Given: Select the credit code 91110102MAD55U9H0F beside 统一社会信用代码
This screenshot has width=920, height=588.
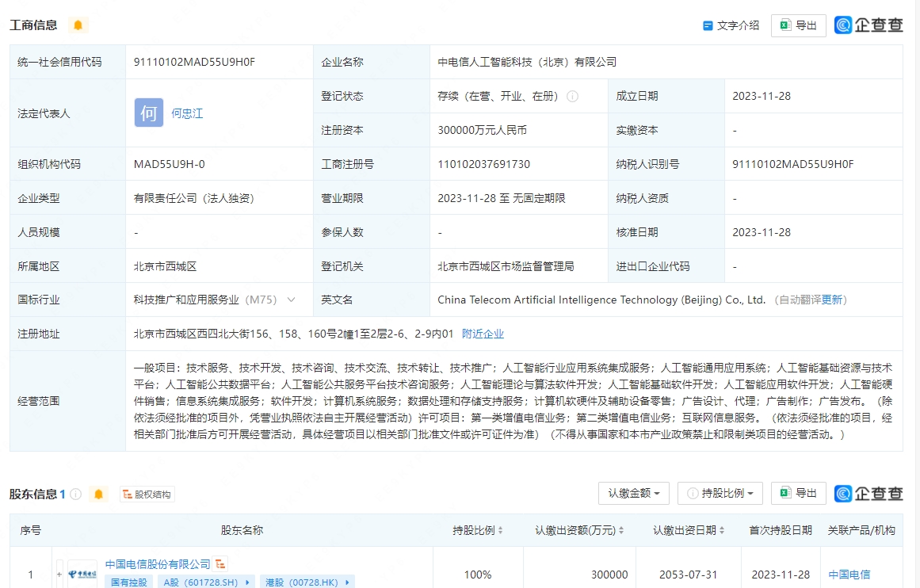Looking at the screenshot, I should [x=194, y=62].
